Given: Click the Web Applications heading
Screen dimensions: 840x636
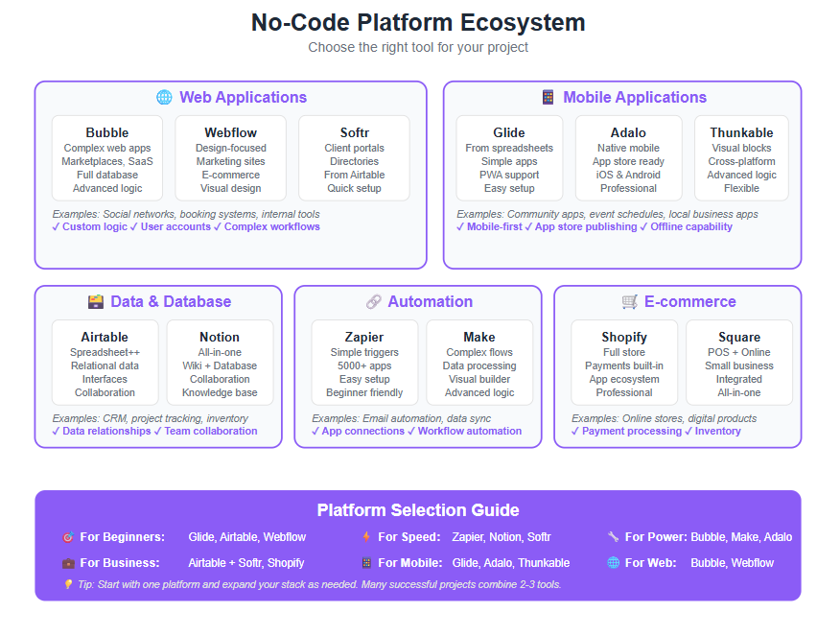Looking at the screenshot, I should pos(243,97).
